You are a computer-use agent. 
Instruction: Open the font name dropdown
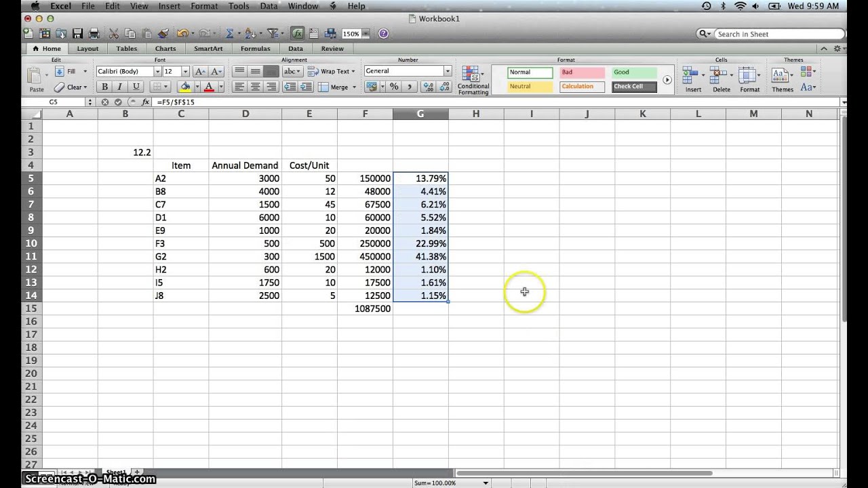(x=157, y=71)
